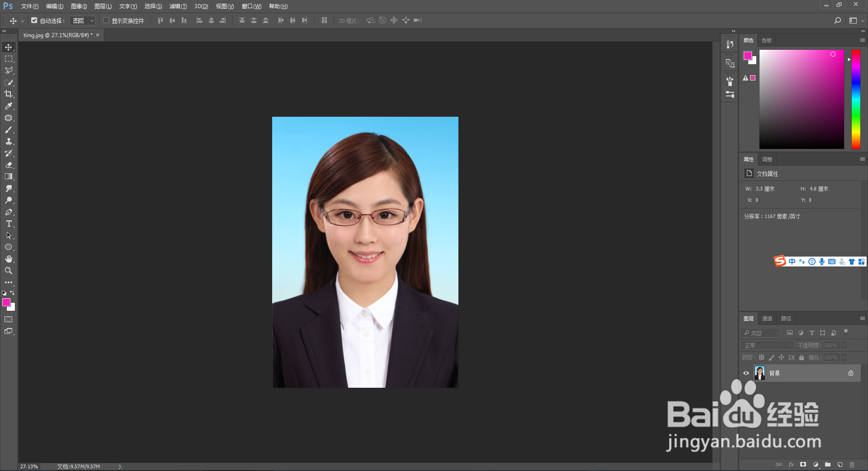Uncheck the 自动选择 checkbox
Viewport: 868px width, 471px height.
(x=34, y=20)
